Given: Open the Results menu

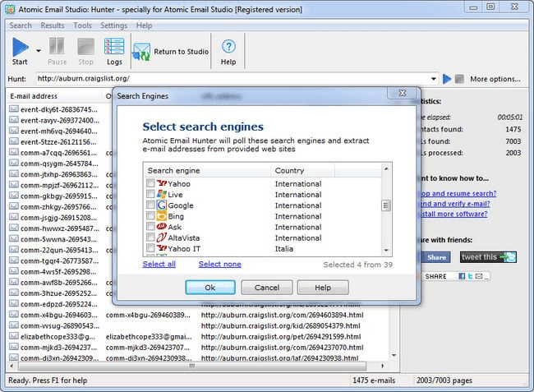Looking at the screenshot, I should pyautogui.click(x=53, y=25).
